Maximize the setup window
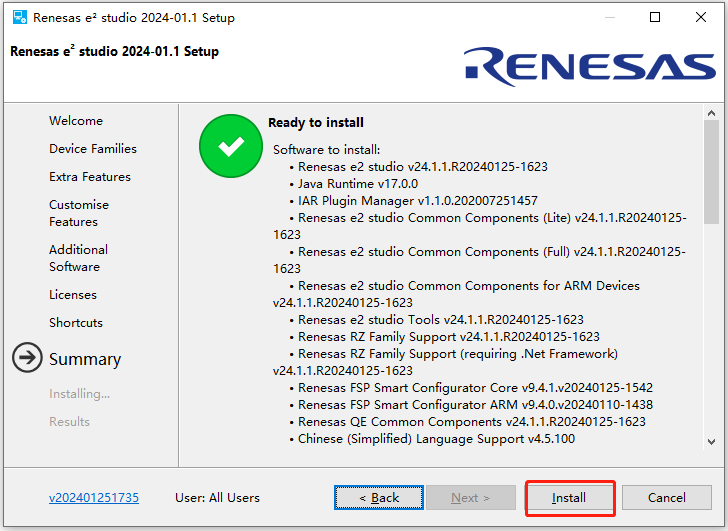Viewport: 728px width, 531px height. (655, 17)
